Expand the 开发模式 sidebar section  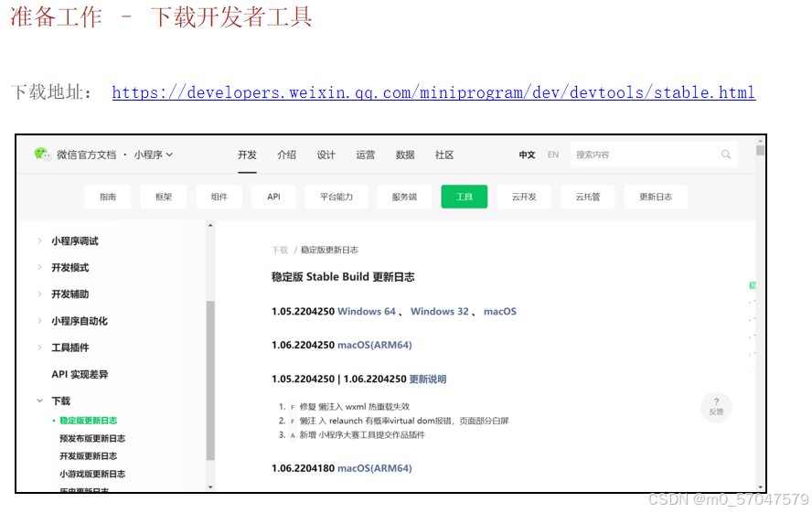coord(40,267)
